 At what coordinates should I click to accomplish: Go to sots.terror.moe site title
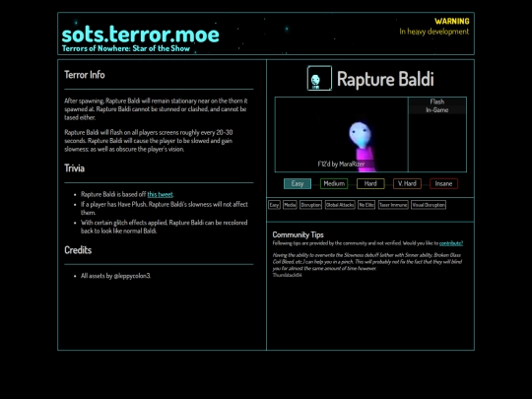[x=141, y=34]
